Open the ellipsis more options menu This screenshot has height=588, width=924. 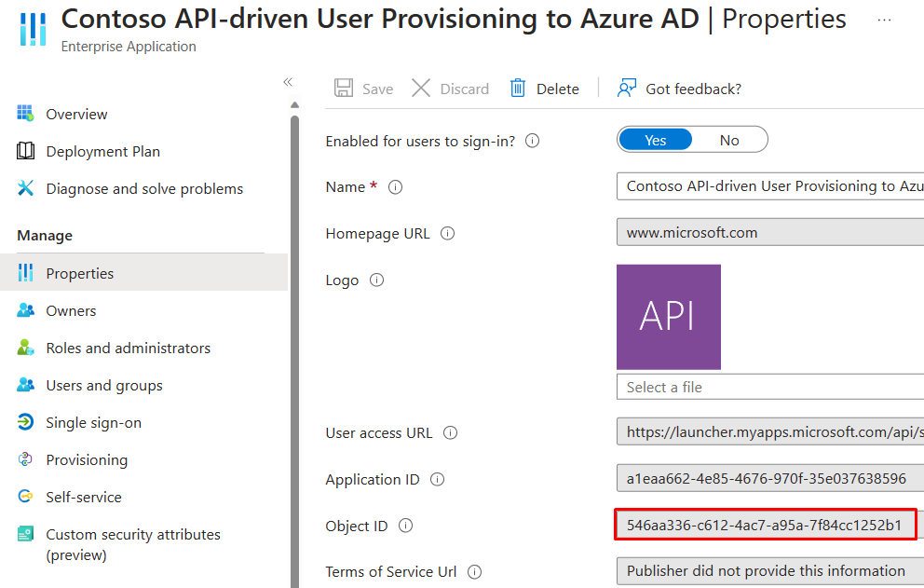(x=884, y=21)
